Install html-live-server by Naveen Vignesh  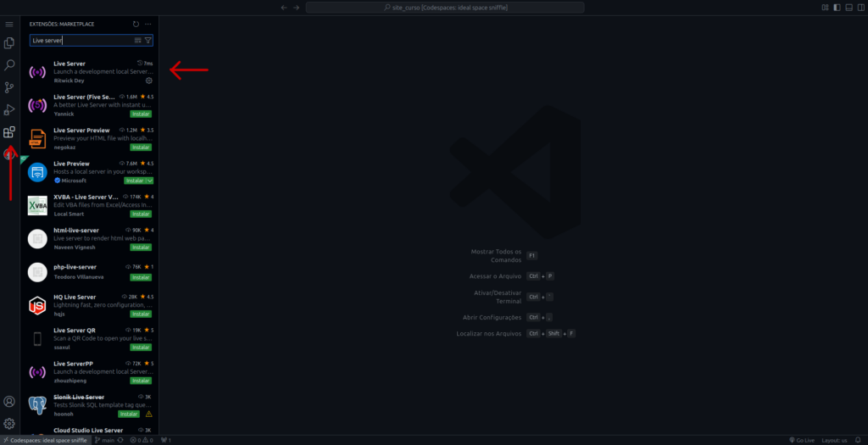click(141, 248)
